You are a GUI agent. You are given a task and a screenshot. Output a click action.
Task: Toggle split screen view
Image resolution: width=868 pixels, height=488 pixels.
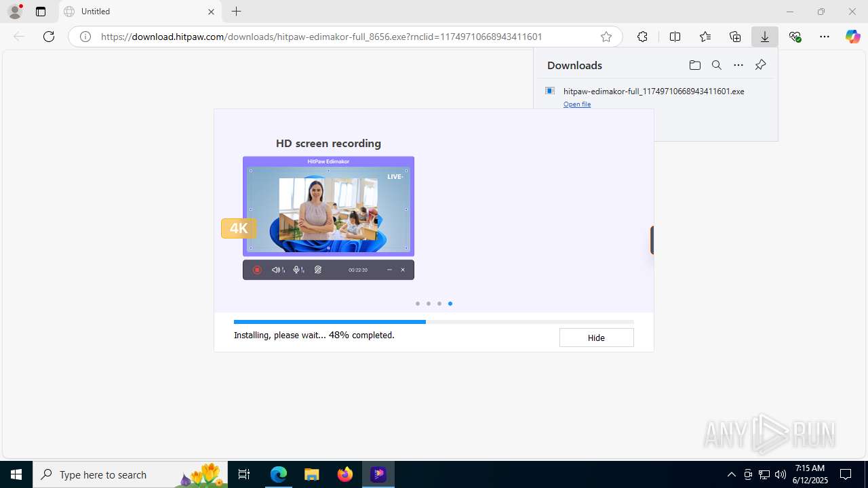click(675, 37)
